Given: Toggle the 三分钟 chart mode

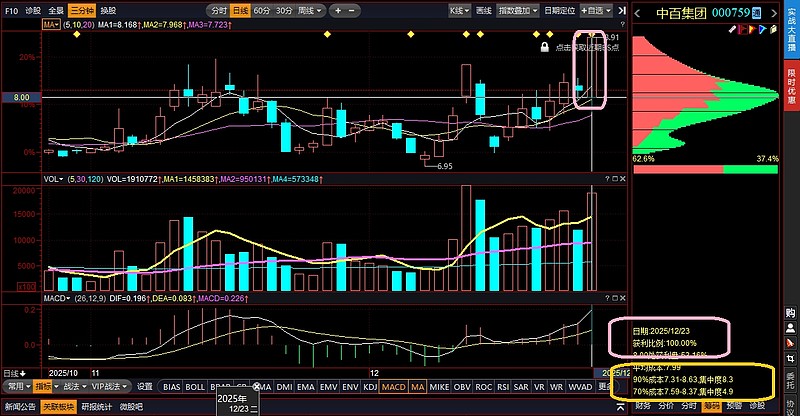Looking at the screenshot, I should tap(82, 10).
